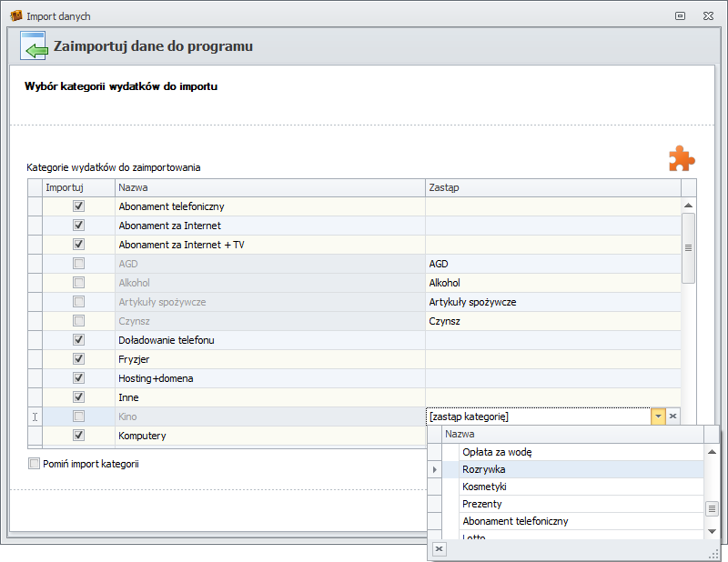
Task: Click the orange puzzle piece icon
Action: point(682,158)
